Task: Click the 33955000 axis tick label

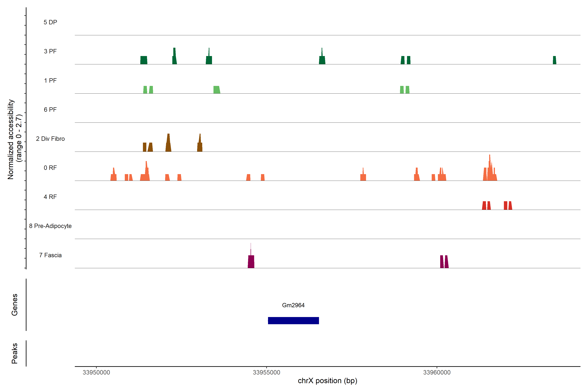Action: 267,372
